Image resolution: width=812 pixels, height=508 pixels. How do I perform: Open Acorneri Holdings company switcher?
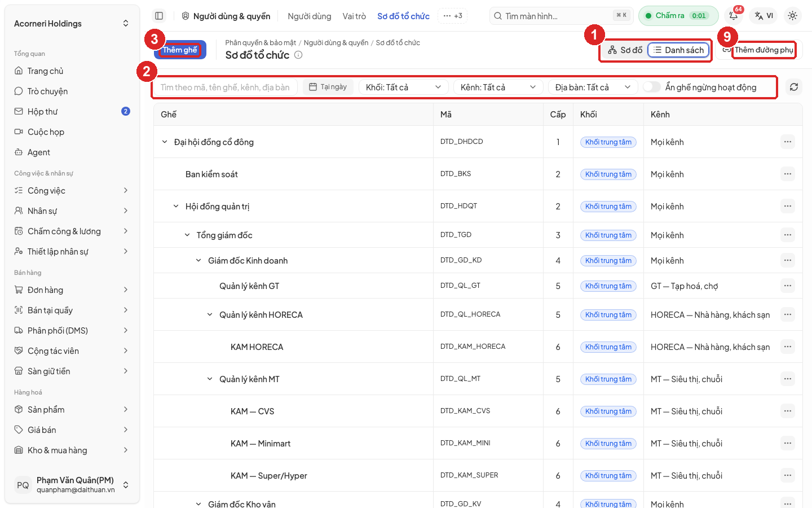[72, 24]
